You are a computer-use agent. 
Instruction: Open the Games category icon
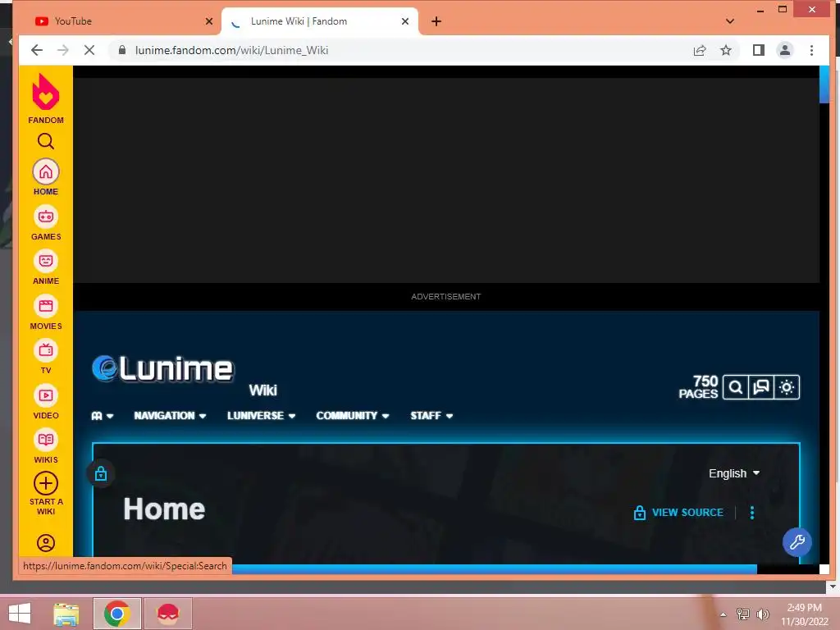(x=46, y=217)
